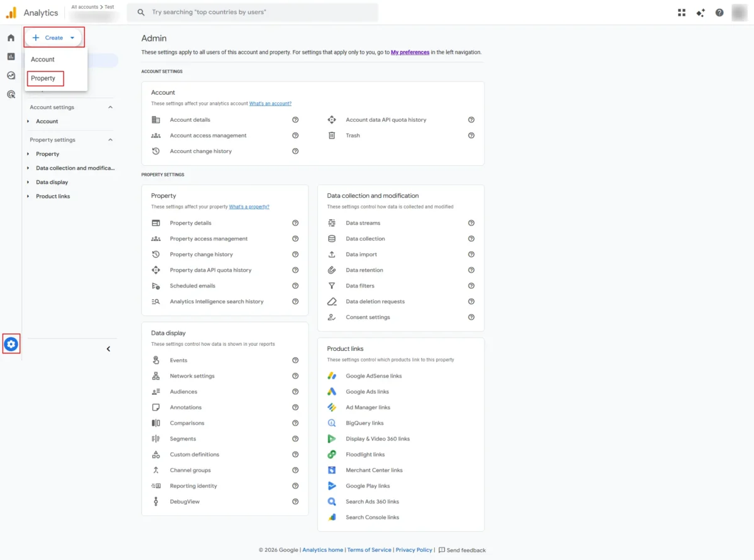
Task: Select Account from the Create menu
Action: (x=42, y=59)
